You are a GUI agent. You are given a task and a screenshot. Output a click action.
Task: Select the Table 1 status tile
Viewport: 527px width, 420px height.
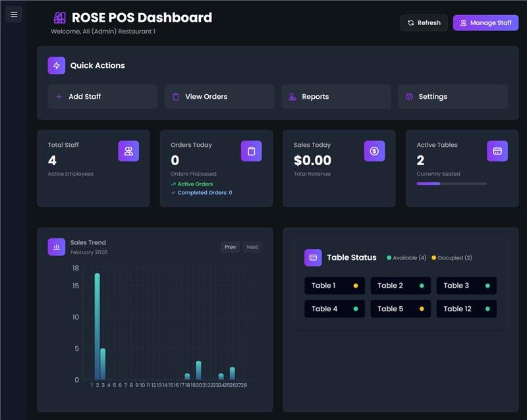click(334, 286)
